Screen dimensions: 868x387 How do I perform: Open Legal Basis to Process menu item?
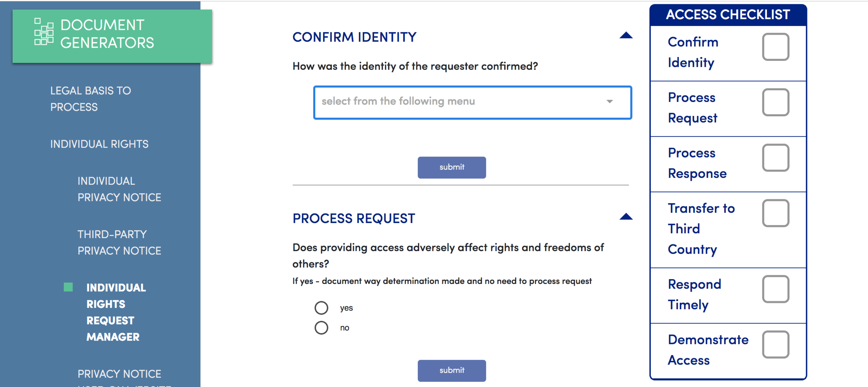[91, 99]
